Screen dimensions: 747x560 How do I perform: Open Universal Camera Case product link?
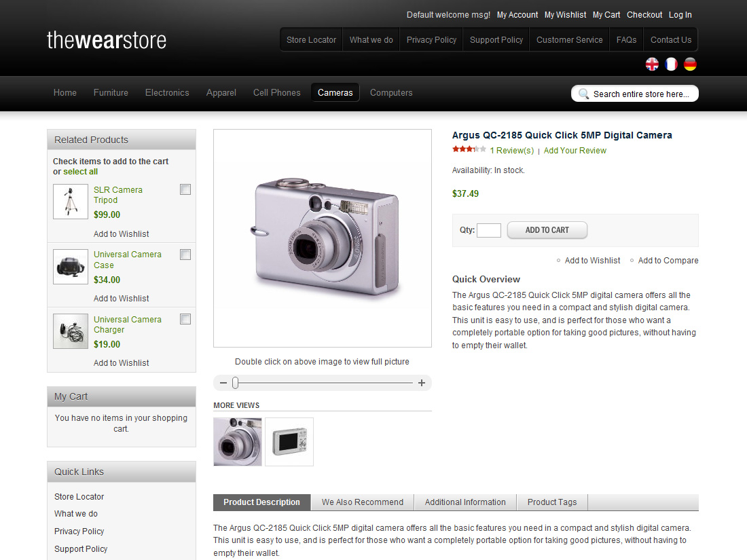[x=127, y=260]
